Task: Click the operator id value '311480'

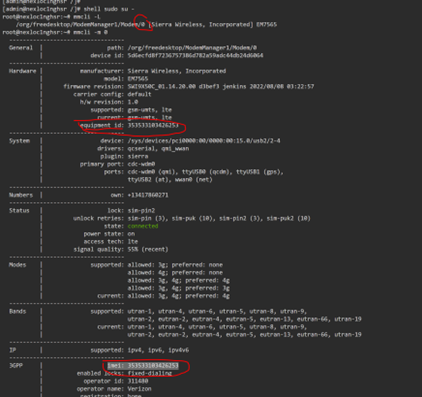Action: point(138,381)
